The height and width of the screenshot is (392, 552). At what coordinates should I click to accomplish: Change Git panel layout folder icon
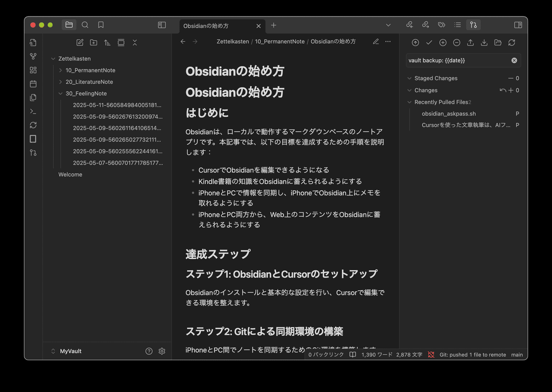click(498, 42)
